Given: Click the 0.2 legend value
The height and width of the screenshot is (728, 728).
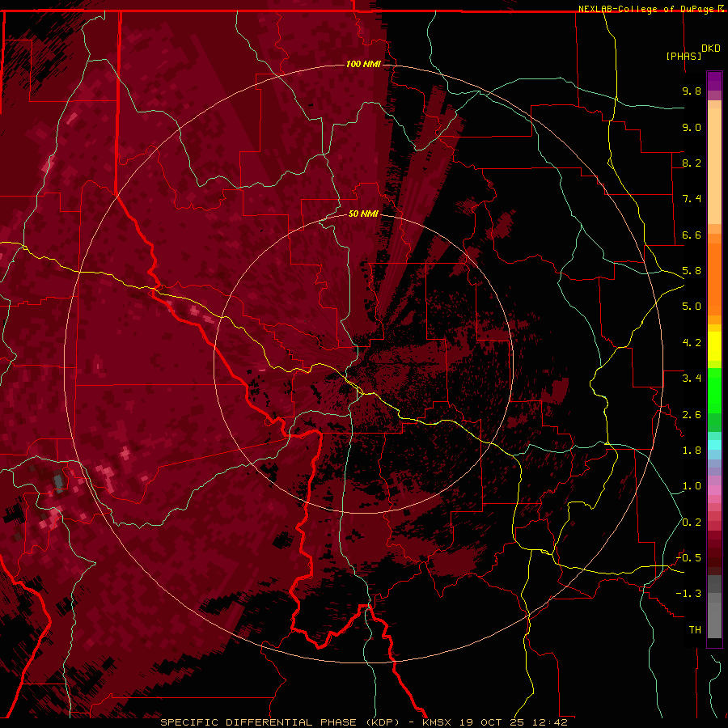Looking at the screenshot, I should tap(692, 523).
